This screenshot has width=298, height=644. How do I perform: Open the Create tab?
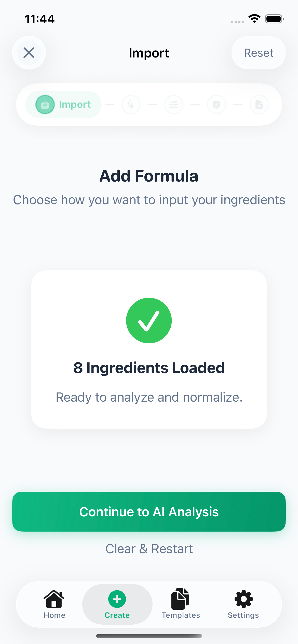117,604
